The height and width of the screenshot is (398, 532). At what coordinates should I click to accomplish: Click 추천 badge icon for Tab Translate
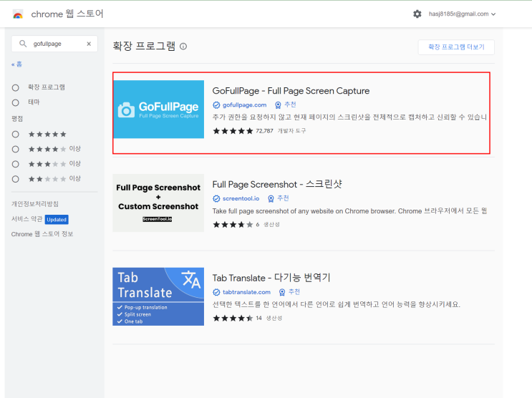point(282,292)
